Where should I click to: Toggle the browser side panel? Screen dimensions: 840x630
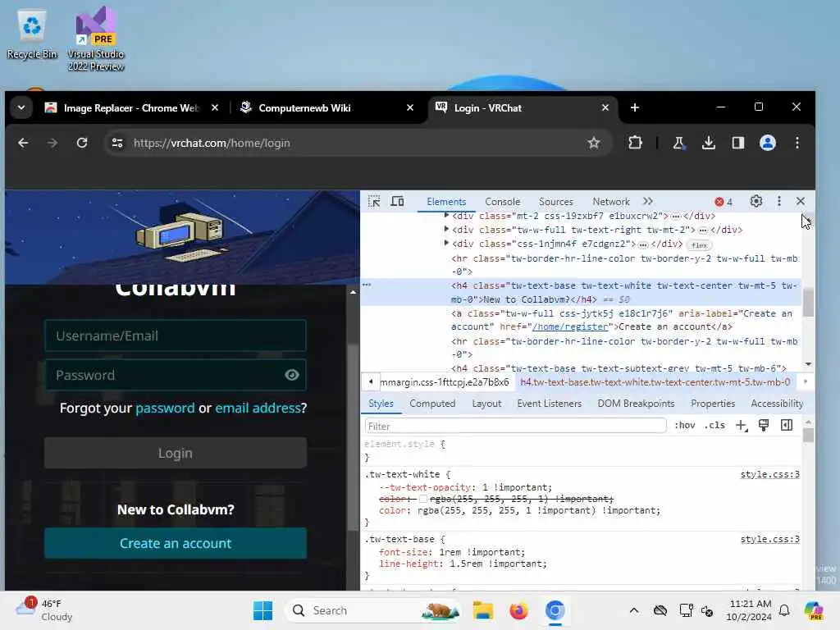(738, 143)
